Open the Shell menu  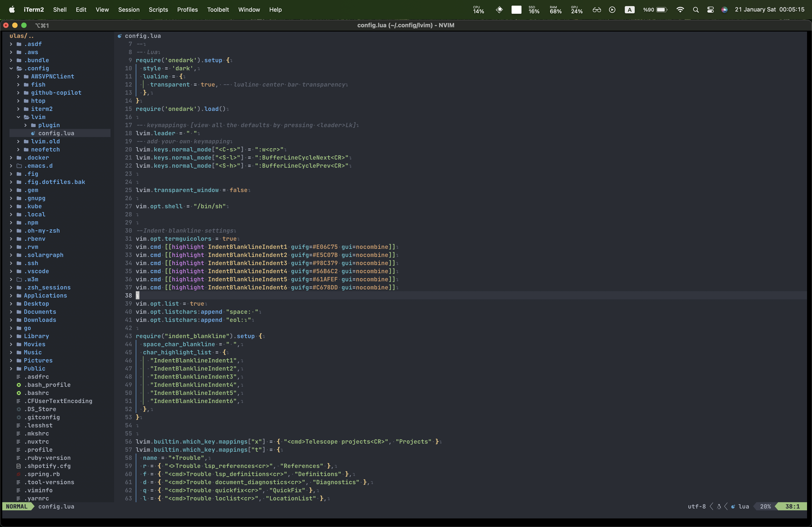pyautogui.click(x=60, y=9)
